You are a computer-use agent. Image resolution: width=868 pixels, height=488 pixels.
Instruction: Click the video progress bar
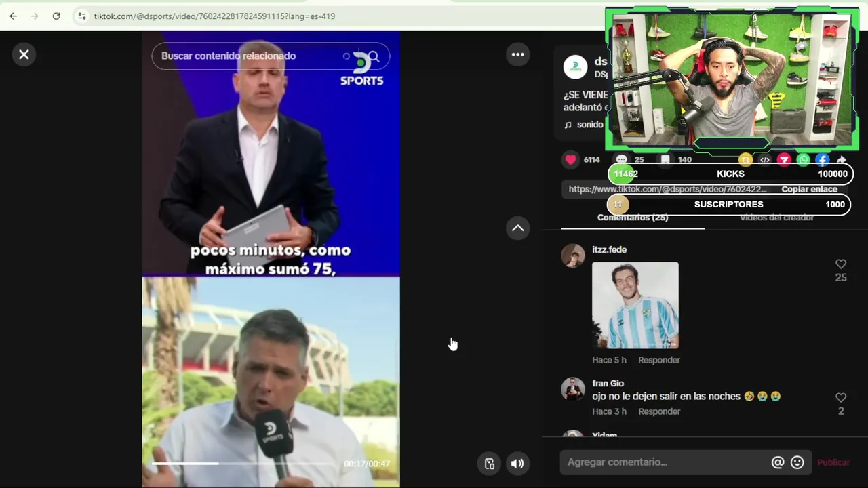pyautogui.click(x=244, y=464)
